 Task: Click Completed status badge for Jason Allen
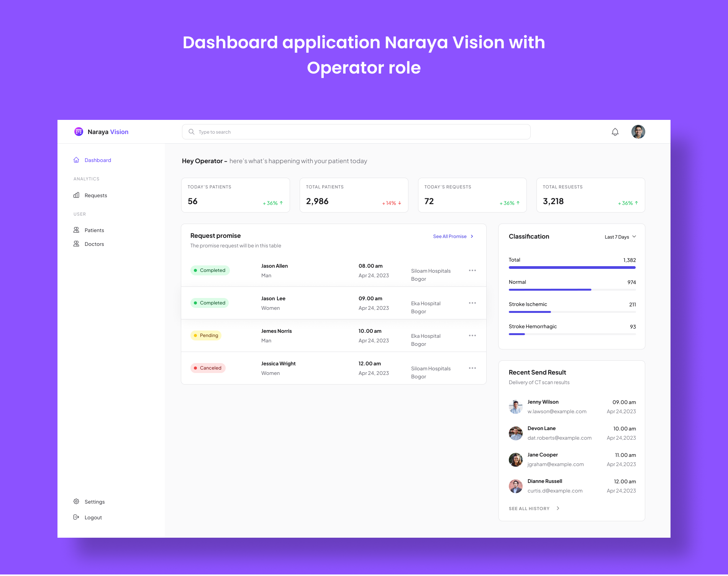coord(210,270)
